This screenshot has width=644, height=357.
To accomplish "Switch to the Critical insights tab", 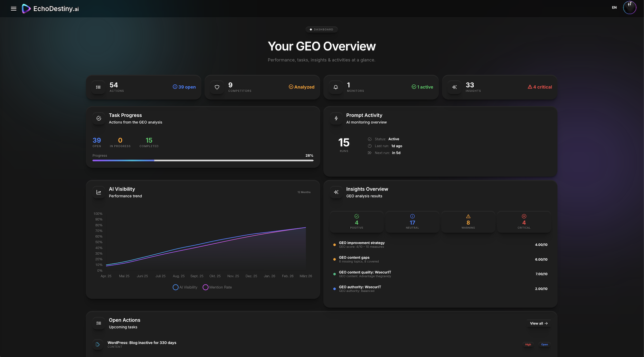I will [524, 221].
